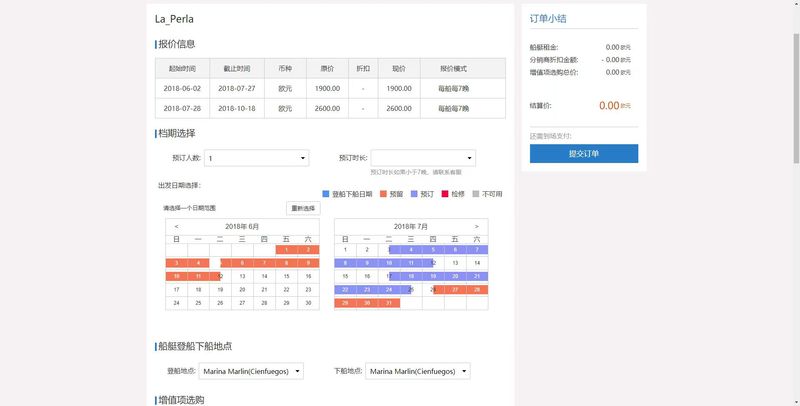Open the 预订时长 dropdown
Screen dimensions: 800x406
coord(423,158)
